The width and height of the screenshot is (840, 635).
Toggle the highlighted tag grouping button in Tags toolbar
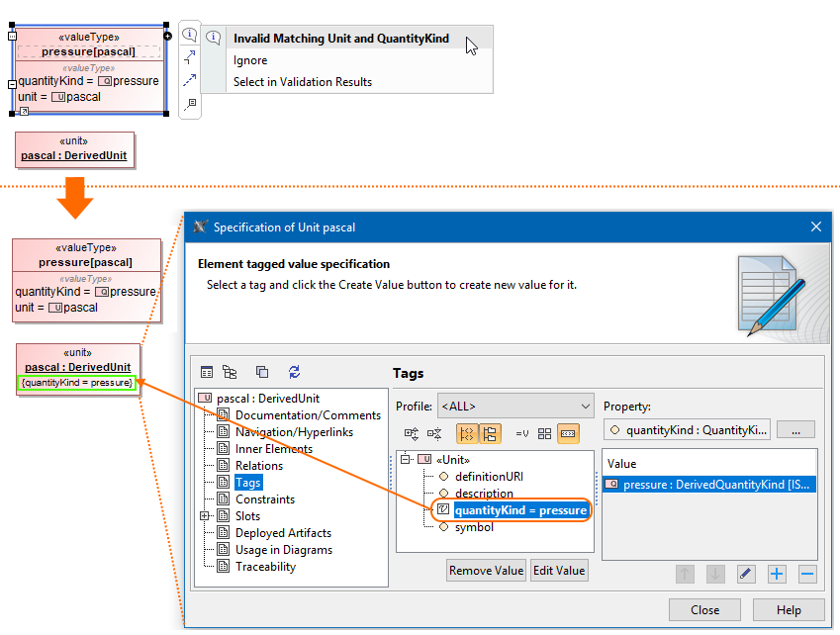click(x=467, y=433)
